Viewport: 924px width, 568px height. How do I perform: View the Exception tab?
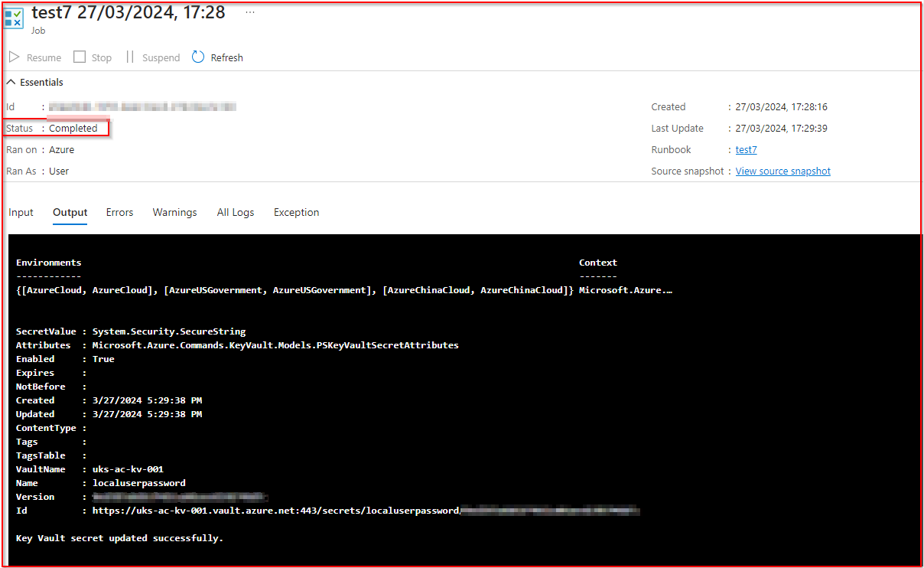click(296, 212)
